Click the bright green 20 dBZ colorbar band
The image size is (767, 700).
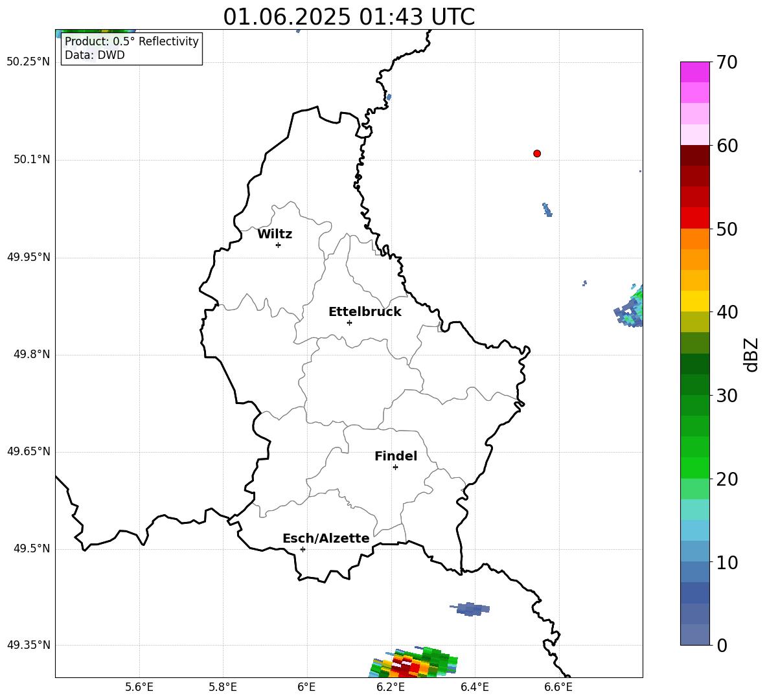point(694,468)
